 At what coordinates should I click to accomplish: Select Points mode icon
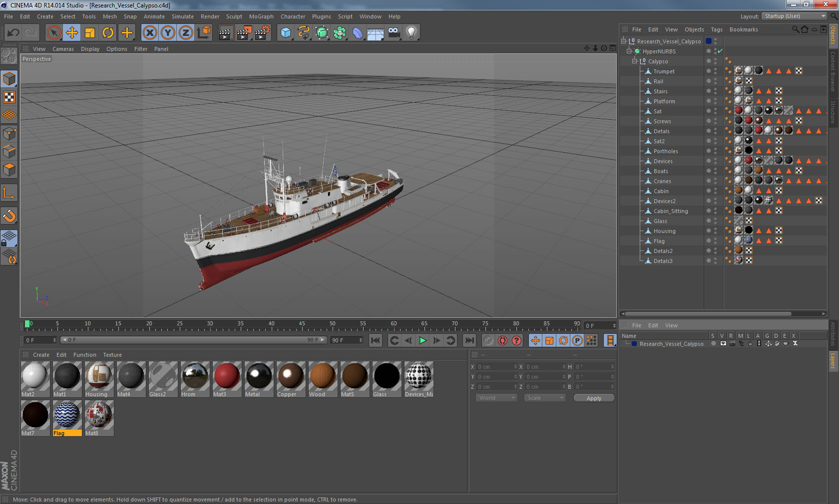click(9, 134)
